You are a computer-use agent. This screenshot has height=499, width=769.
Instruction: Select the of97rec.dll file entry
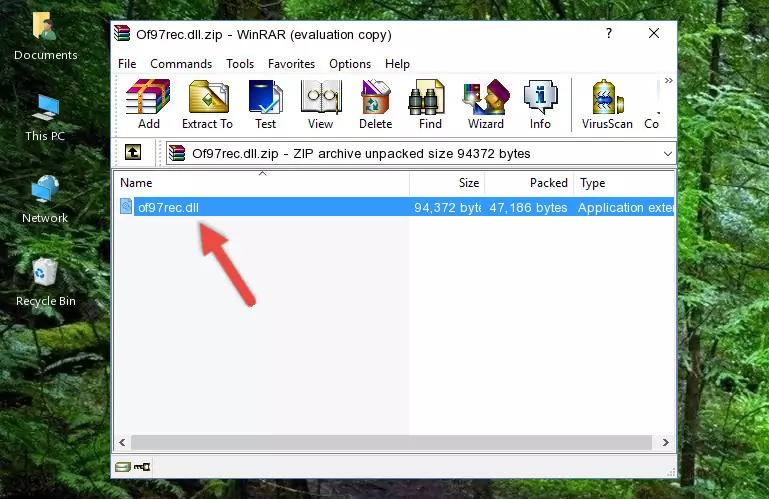[396, 207]
